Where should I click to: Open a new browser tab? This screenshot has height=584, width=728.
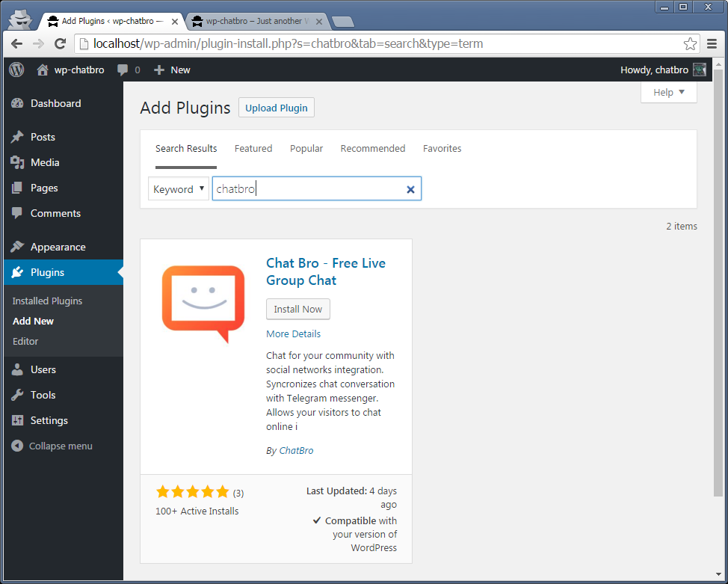coord(343,22)
